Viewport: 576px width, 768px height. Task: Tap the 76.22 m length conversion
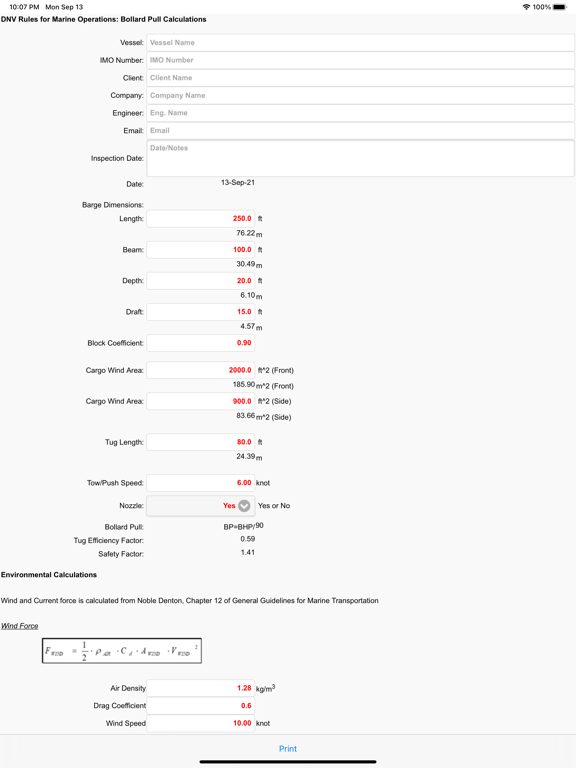click(249, 234)
